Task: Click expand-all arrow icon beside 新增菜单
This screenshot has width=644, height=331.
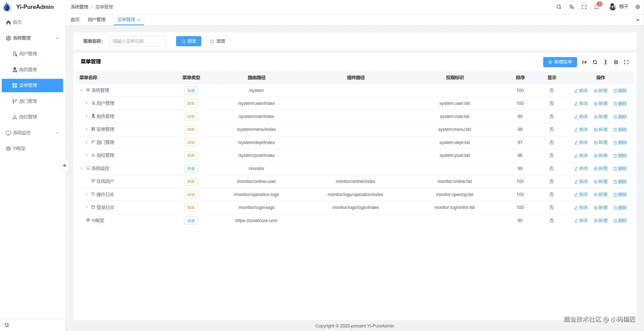Action: point(584,62)
